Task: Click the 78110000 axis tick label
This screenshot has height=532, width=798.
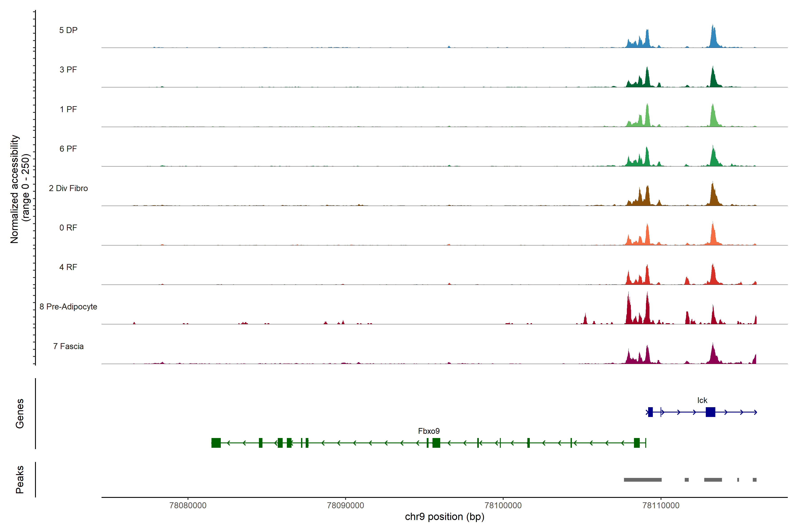Action: (x=661, y=506)
